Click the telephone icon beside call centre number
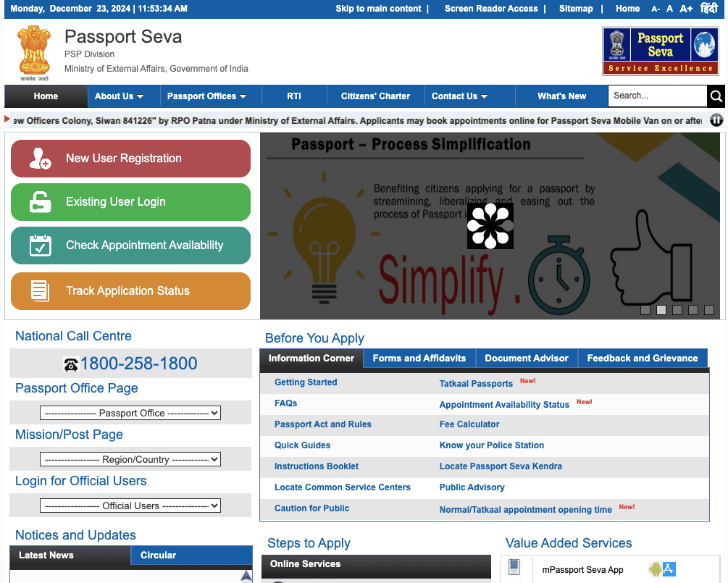Screen dimensions: 728x583 71,364
